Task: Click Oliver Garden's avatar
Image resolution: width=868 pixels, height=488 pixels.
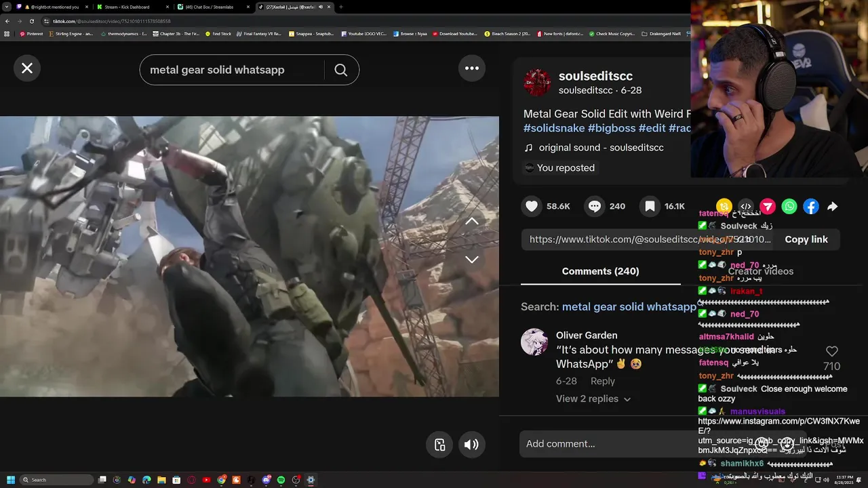Action: coord(534,342)
